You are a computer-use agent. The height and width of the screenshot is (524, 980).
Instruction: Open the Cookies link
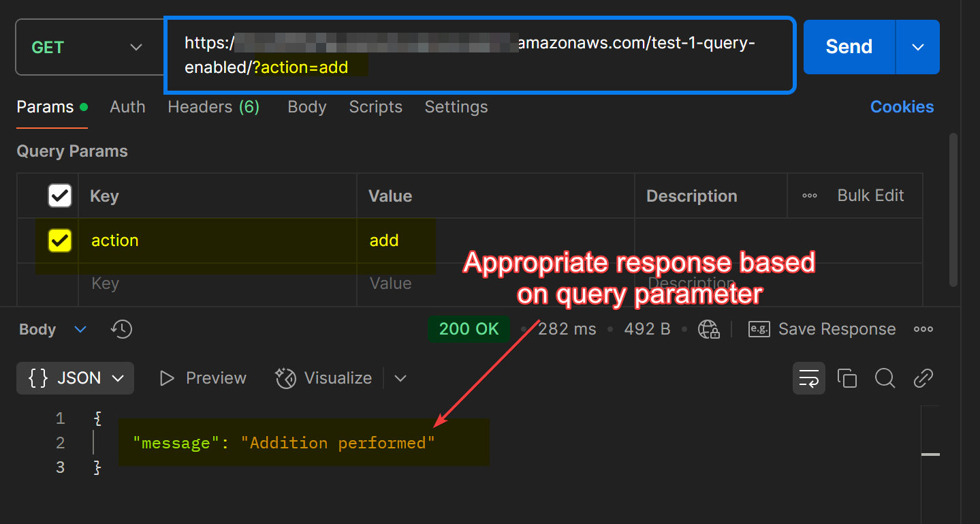click(x=902, y=107)
